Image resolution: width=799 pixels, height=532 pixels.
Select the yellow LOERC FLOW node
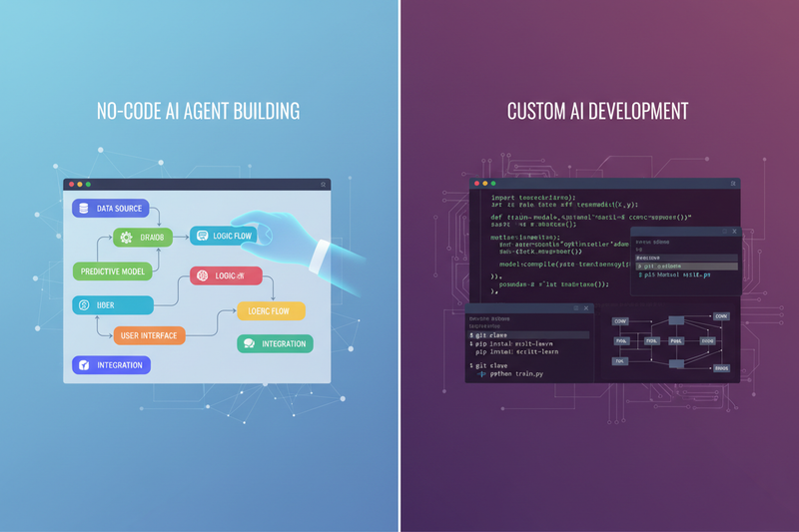(271, 311)
